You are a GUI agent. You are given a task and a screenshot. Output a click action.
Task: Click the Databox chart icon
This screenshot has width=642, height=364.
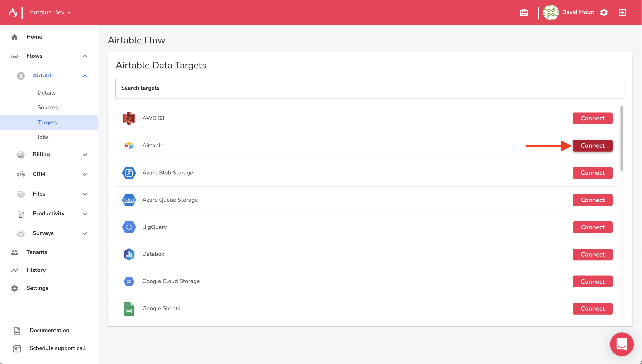click(x=129, y=254)
